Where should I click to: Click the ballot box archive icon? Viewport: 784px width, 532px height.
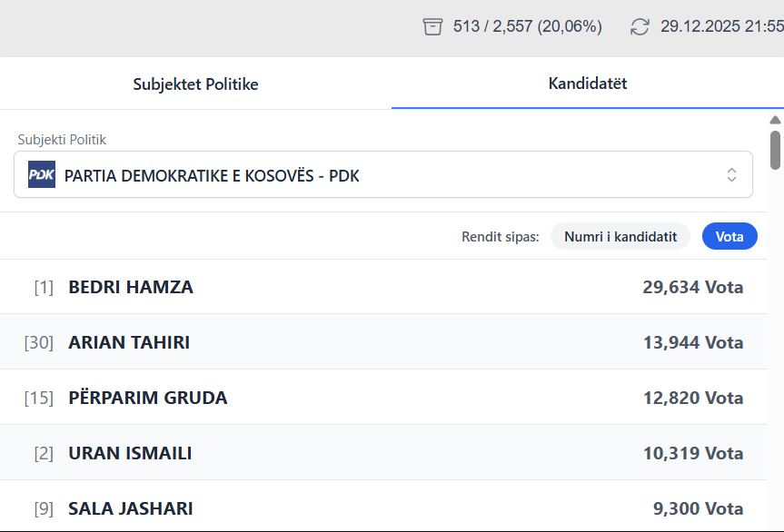coord(432,27)
